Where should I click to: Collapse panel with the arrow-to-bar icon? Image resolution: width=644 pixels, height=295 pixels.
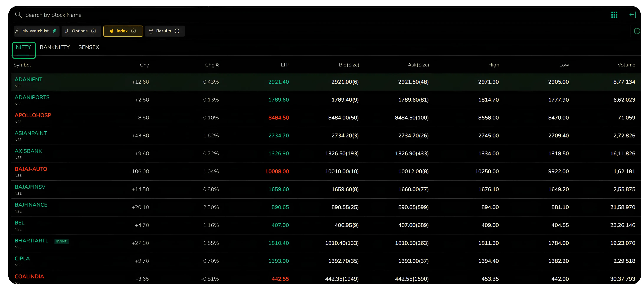632,15
